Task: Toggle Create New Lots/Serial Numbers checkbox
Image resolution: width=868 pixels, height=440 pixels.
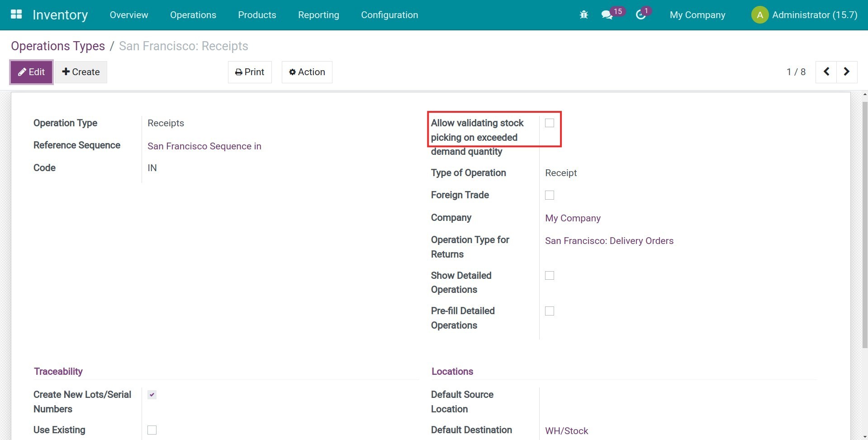Action: (152, 395)
